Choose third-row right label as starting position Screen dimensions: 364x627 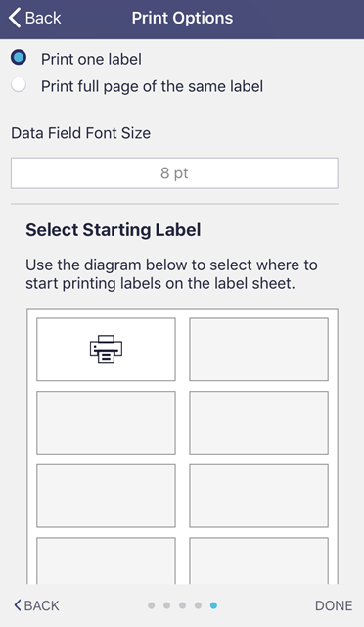259,496
